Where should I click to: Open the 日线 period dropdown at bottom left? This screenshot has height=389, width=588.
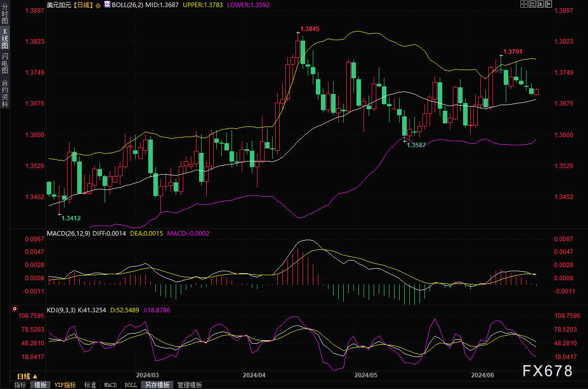click(x=23, y=376)
